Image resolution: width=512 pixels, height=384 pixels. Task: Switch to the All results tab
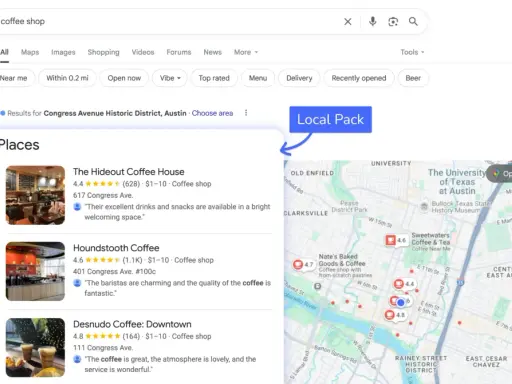[4, 52]
